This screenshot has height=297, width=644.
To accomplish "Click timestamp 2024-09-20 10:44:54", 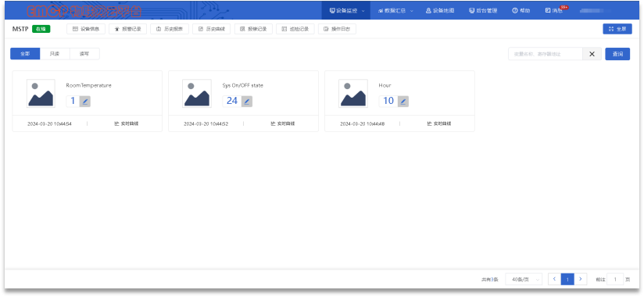I will [50, 123].
